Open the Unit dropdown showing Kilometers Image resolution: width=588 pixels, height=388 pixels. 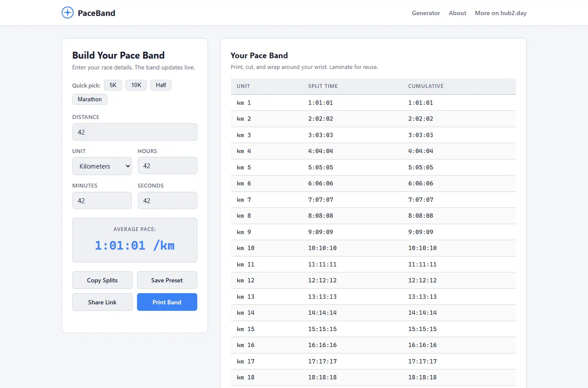(x=102, y=166)
